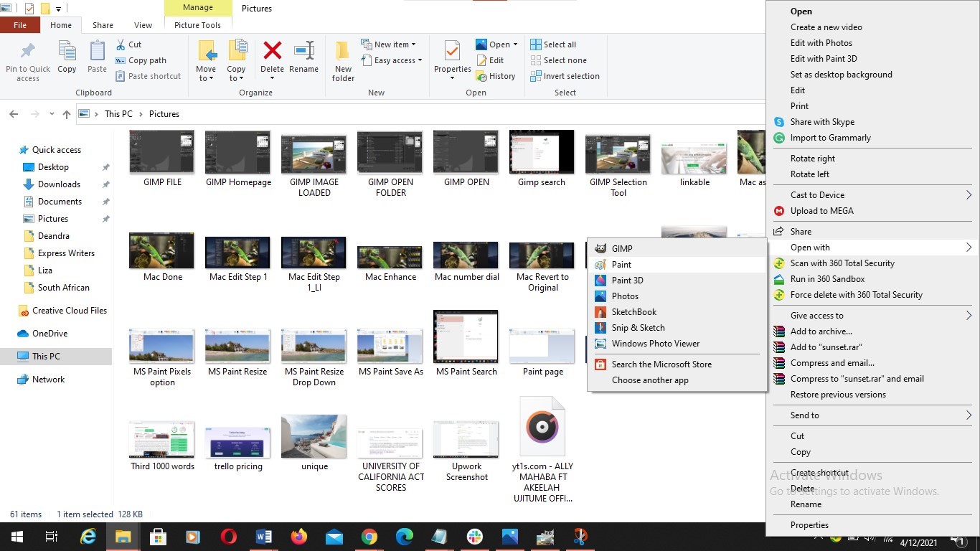This screenshot has height=551, width=980.
Task: Switch to the Home ribbon tab
Action: 61,25
